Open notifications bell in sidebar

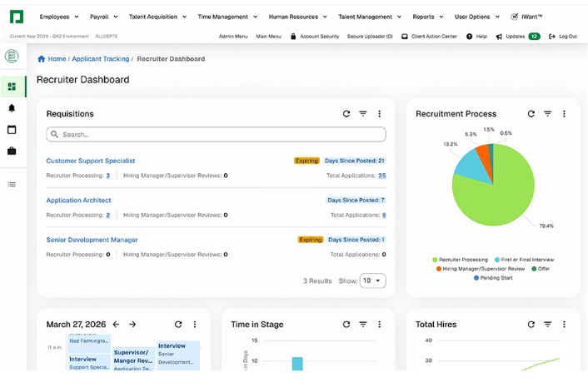coord(12,108)
